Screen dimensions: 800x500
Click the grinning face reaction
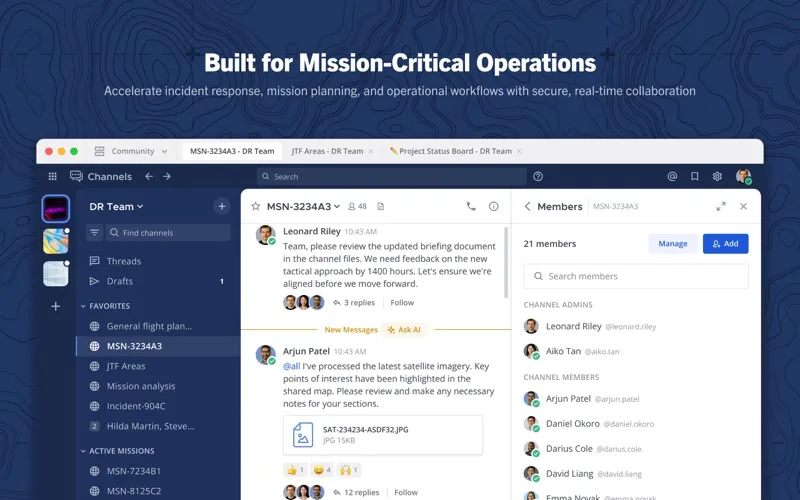pyautogui.click(x=322, y=470)
